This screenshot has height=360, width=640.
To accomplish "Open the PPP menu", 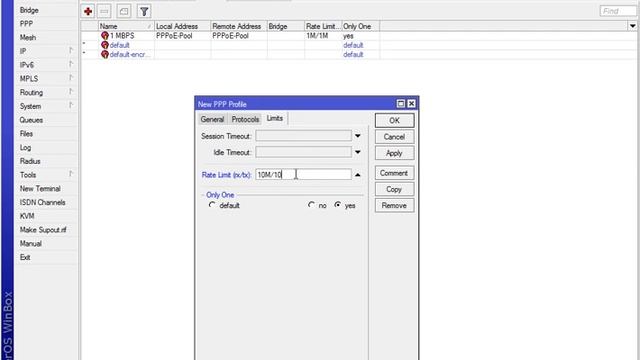I will pos(26,24).
